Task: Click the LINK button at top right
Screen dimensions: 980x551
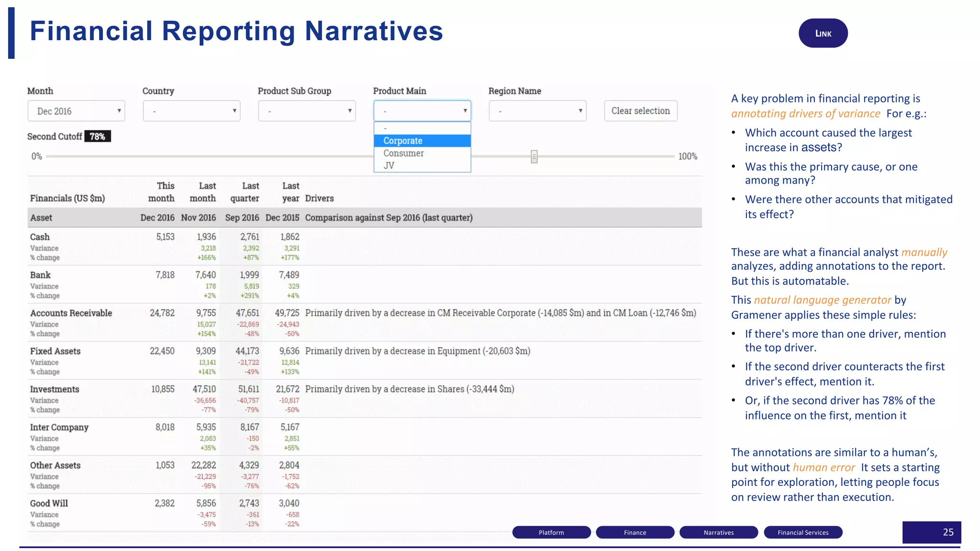Action: pos(823,33)
